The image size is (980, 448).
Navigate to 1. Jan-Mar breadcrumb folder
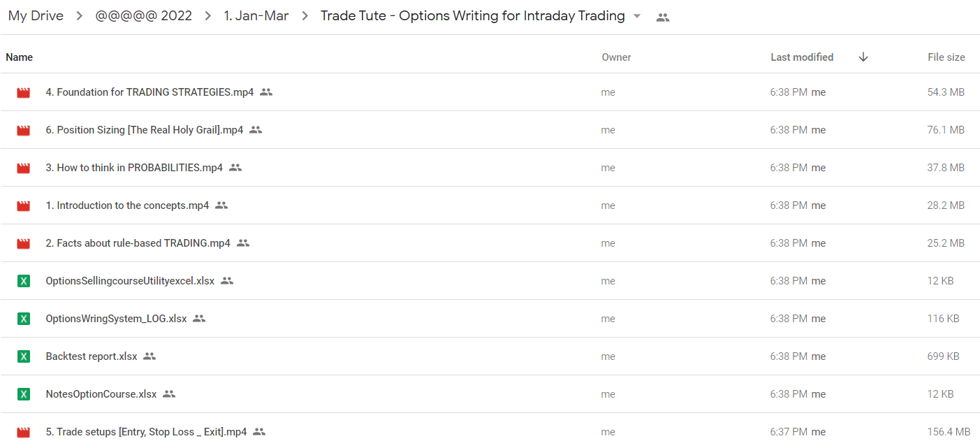256,16
